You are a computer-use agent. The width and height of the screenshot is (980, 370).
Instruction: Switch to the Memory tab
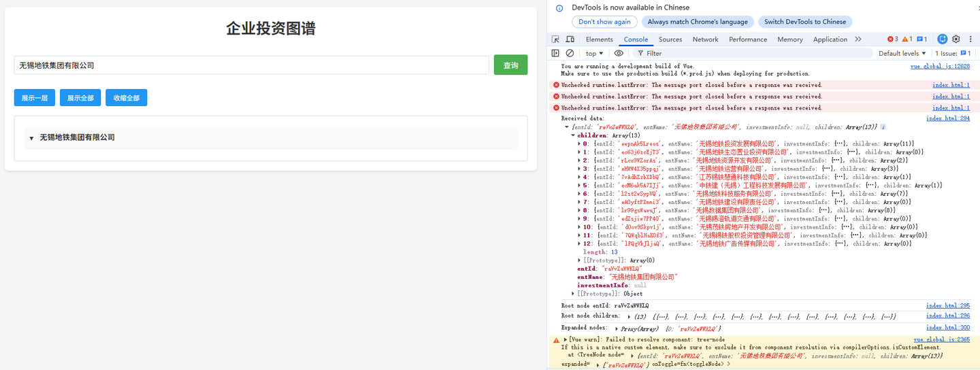(x=790, y=39)
